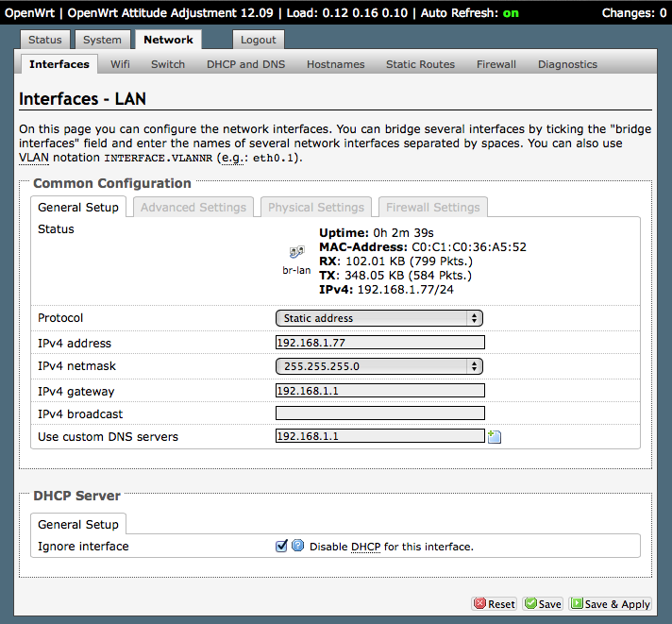Viewport: 672px width, 624px height.
Task: Click the Uptime value 0h 2m 39s
Action: coord(403,233)
